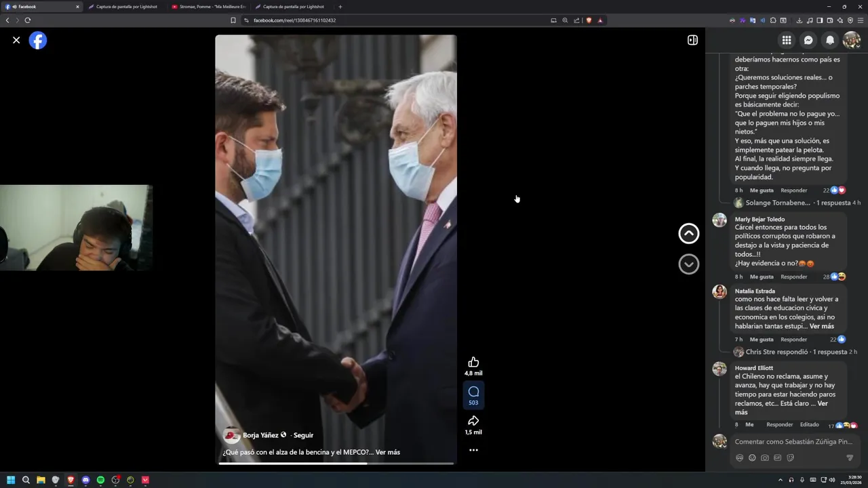This screenshot has width=868, height=488.
Task: Like the reel with thumbs-up icon
Action: pyautogui.click(x=473, y=362)
